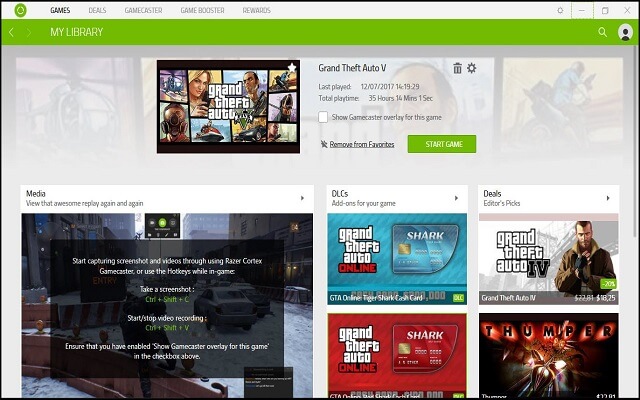The width and height of the screenshot is (640, 400).
Task: Click the favorite star on GTA V cover
Action: [292, 68]
